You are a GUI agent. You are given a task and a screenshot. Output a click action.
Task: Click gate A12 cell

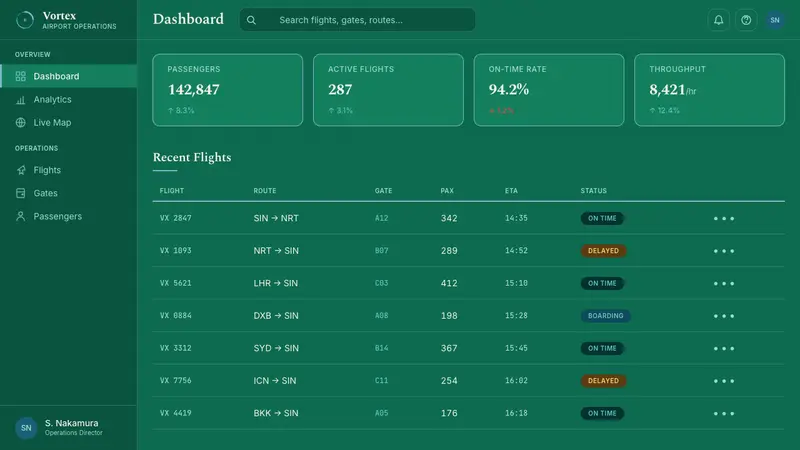[x=382, y=218]
